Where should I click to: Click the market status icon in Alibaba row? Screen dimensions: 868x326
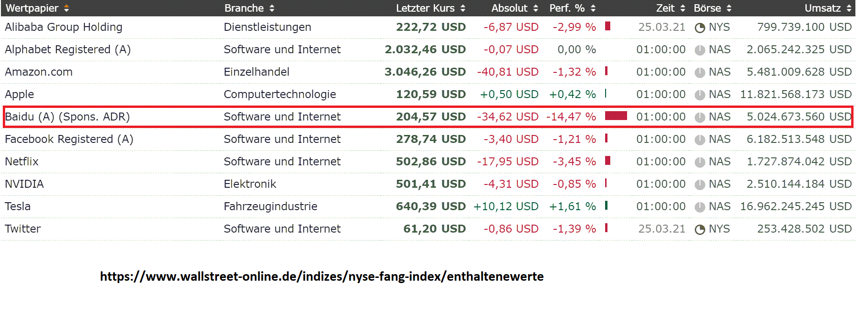point(699,28)
